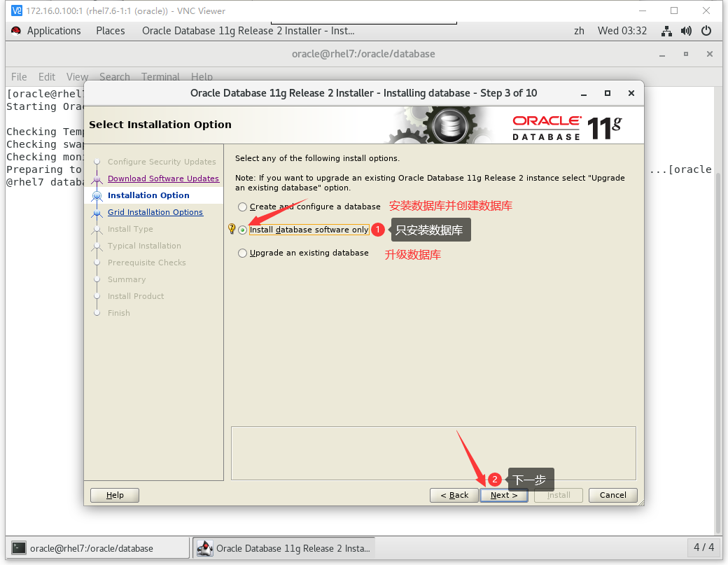
Task: Proceed with the 'Next >' button
Action: click(x=504, y=496)
